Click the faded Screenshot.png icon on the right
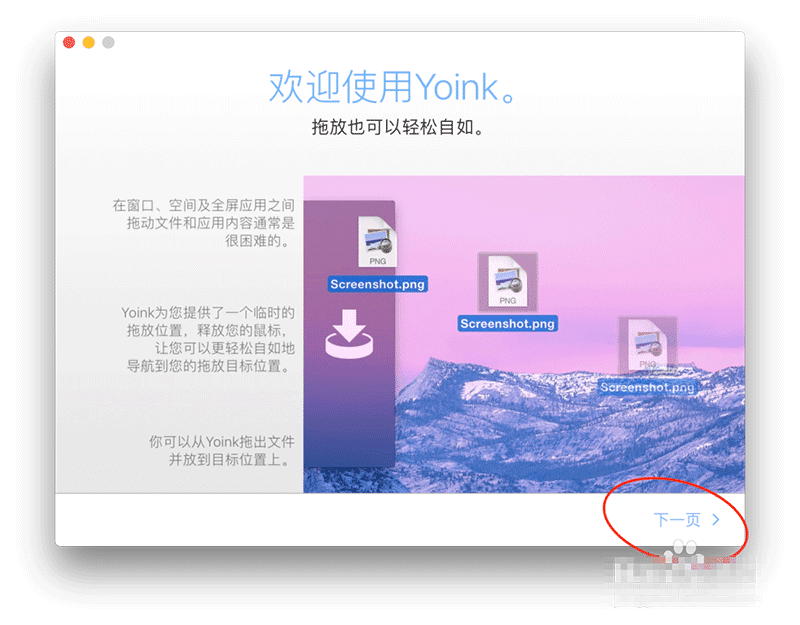Viewport: 800px width, 625px height. (x=647, y=344)
